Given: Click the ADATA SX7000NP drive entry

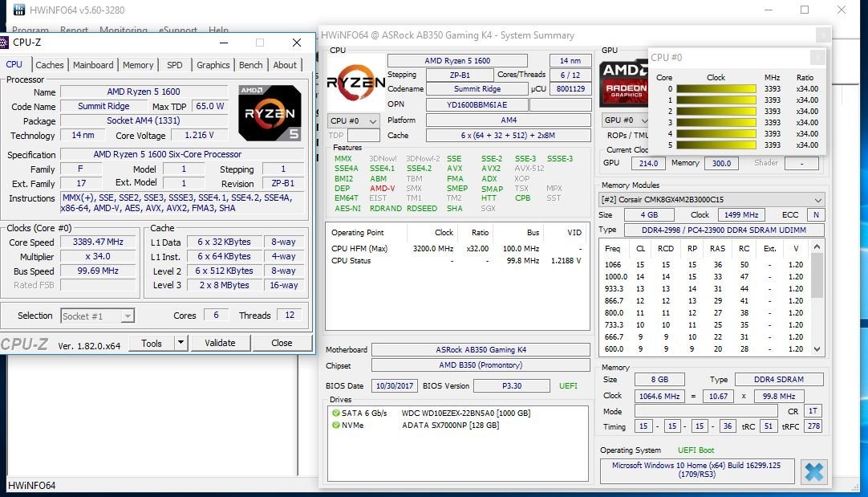Looking at the screenshot, I should click(450, 426).
